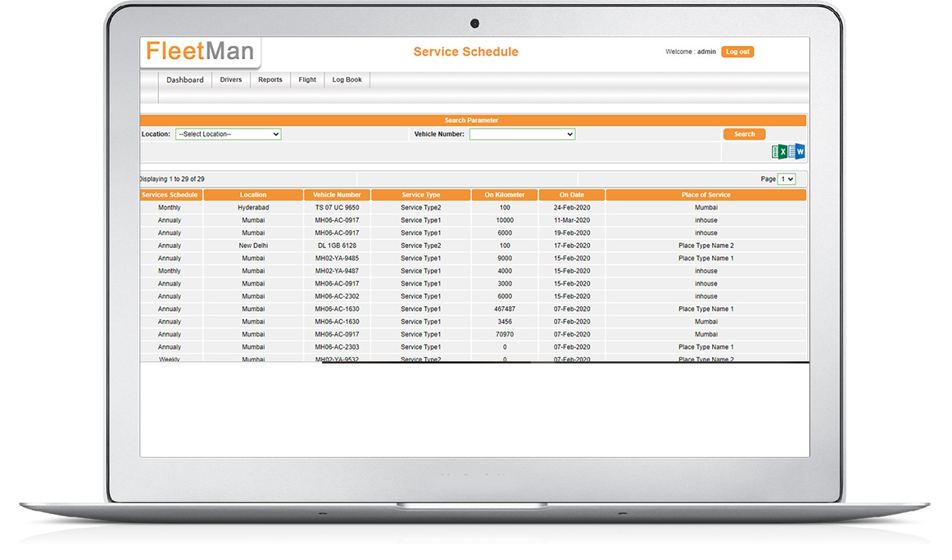Open the Log Book menu
The image size is (952, 560).
[x=347, y=80]
